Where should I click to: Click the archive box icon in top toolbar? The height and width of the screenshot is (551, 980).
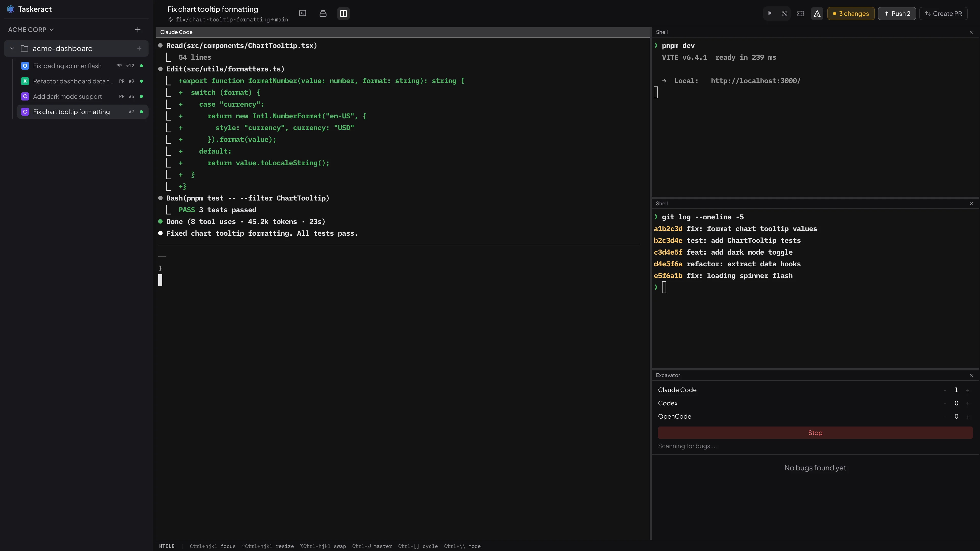[323, 13]
